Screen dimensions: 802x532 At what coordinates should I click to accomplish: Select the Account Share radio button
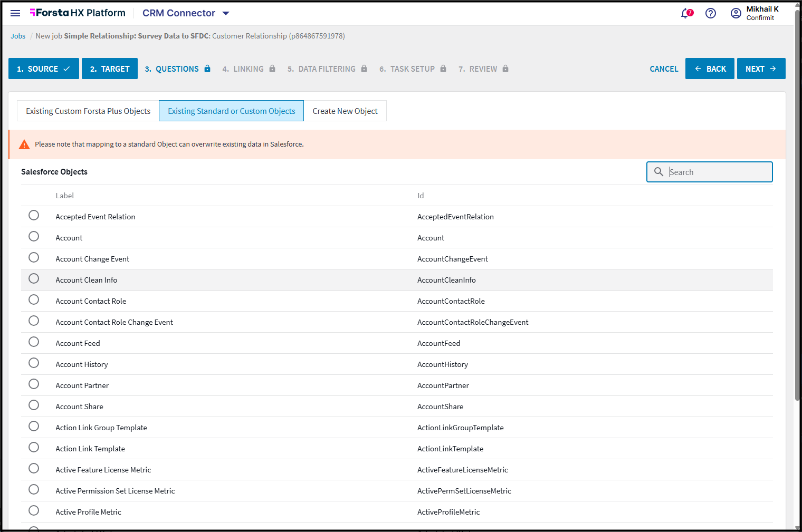[x=34, y=405]
